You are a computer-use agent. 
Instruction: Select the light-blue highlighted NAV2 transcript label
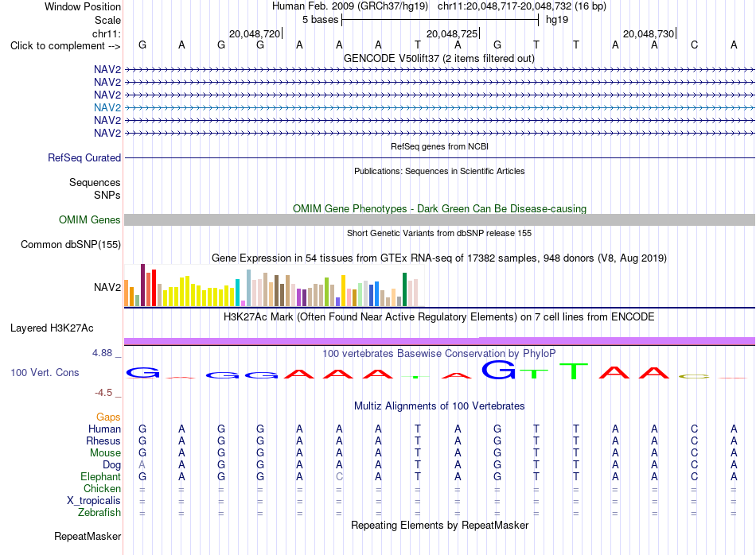[107, 107]
